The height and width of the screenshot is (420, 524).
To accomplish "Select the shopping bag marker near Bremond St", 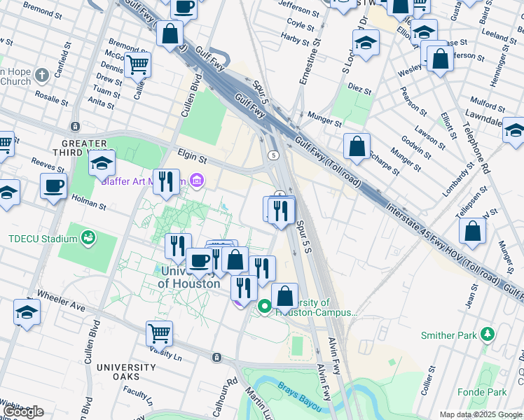I will [x=170, y=33].
